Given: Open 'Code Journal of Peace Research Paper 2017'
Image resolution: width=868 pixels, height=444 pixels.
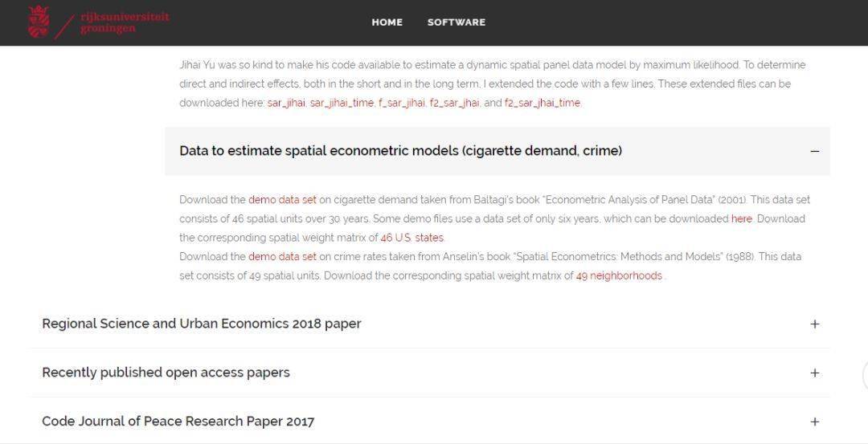Looking at the screenshot, I should 178,422.
